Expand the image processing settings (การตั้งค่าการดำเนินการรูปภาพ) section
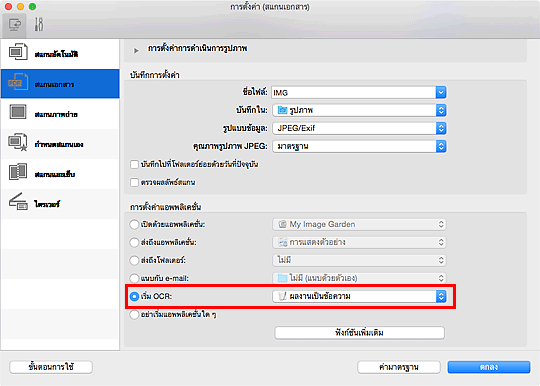This screenshot has height=386, width=540. tap(136, 50)
